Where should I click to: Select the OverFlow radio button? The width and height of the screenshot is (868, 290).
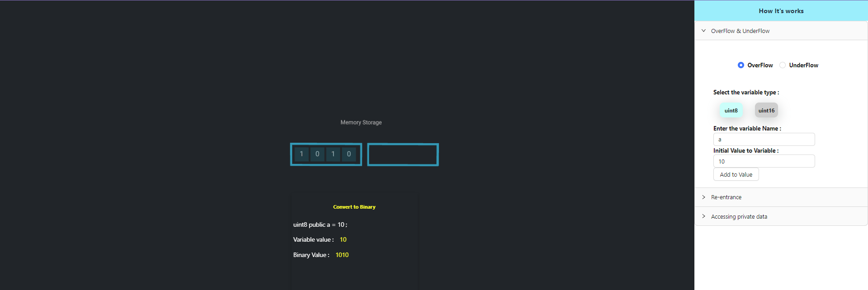point(741,65)
